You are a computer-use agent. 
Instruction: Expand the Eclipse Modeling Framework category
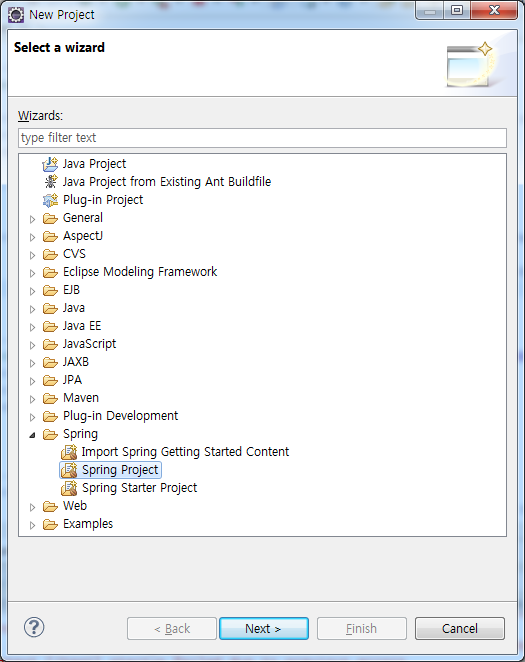pos(32,273)
